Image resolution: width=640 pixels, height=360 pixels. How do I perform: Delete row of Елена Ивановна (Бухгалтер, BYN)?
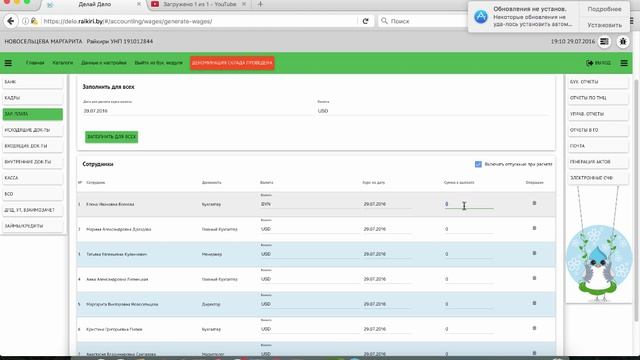534,203
